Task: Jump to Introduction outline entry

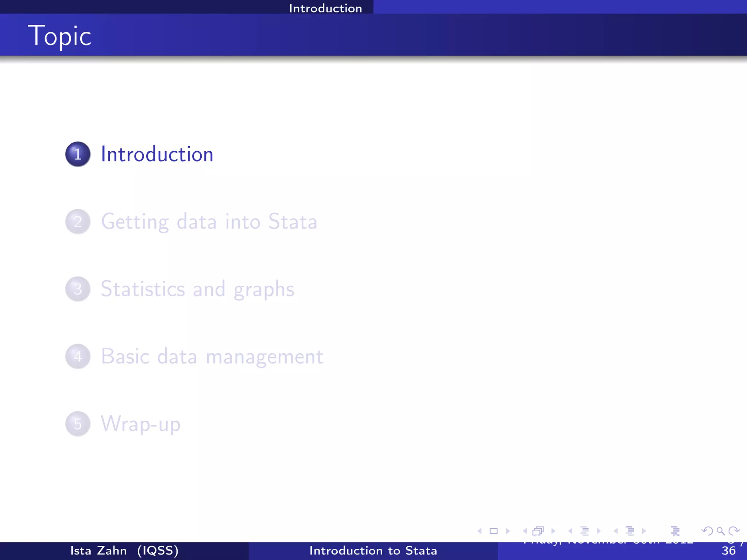Action: point(157,154)
